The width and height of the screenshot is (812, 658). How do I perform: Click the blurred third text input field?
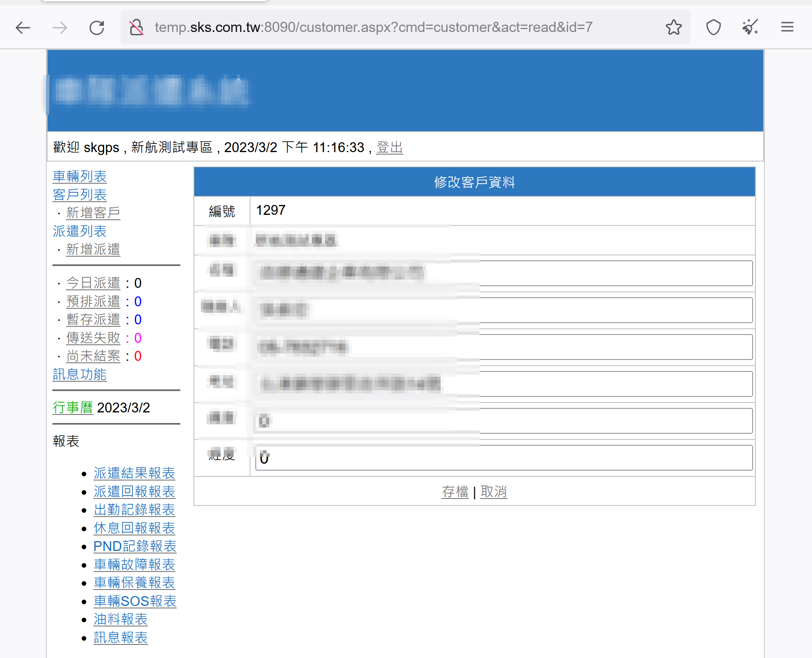pos(504,347)
